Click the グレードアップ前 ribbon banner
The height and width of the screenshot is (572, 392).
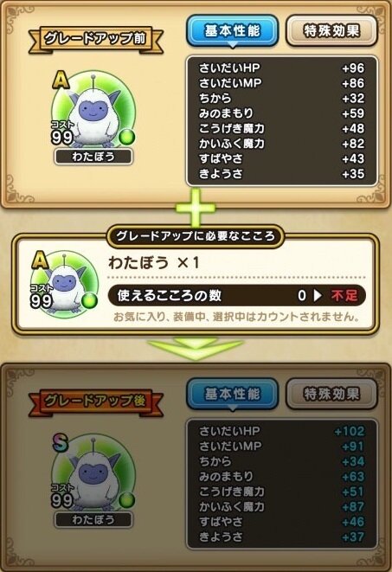[95, 39]
